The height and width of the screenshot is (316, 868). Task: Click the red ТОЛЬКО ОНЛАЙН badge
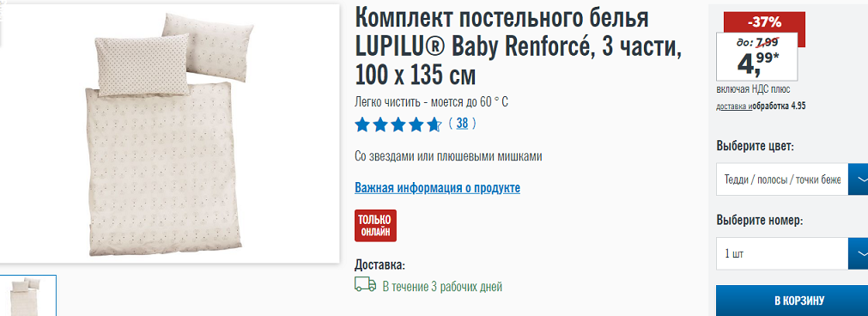point(376,226)
